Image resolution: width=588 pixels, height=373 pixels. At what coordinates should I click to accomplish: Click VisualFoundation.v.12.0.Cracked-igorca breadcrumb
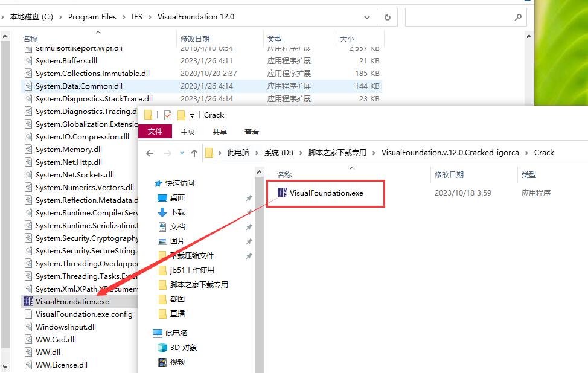coord(450,153)
